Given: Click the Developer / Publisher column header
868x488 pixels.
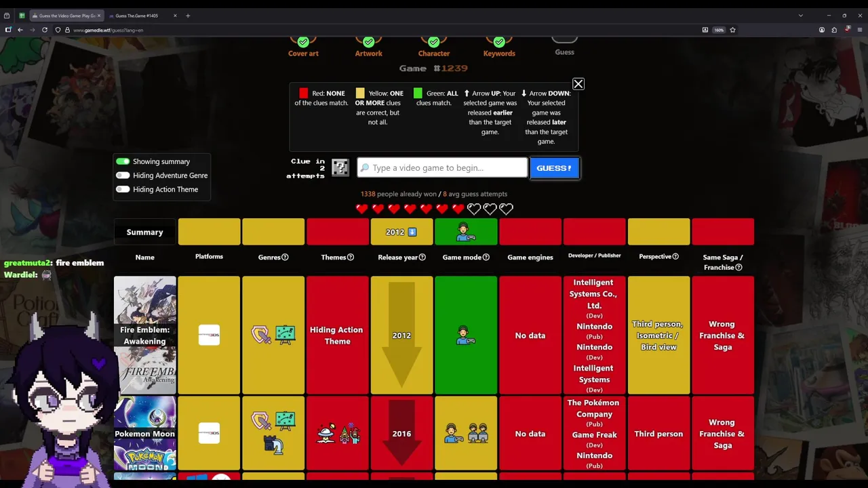Looking at the screenshot, I should 594,256.
